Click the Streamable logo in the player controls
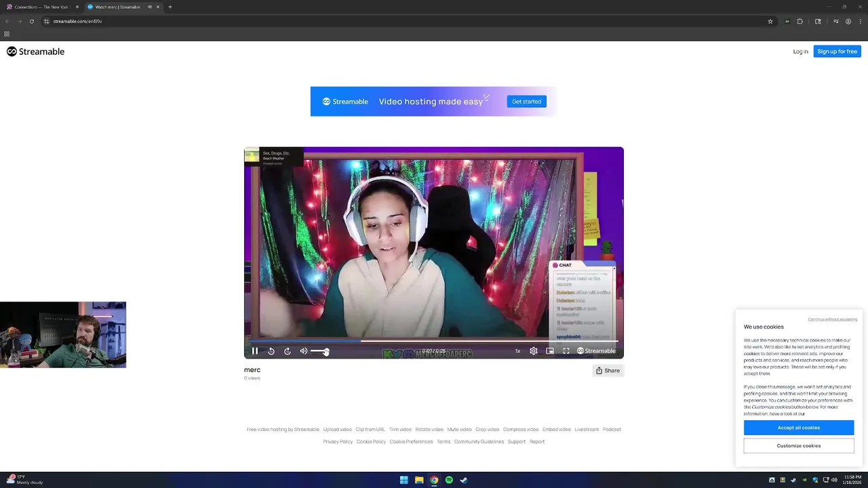 coord(596,350)
